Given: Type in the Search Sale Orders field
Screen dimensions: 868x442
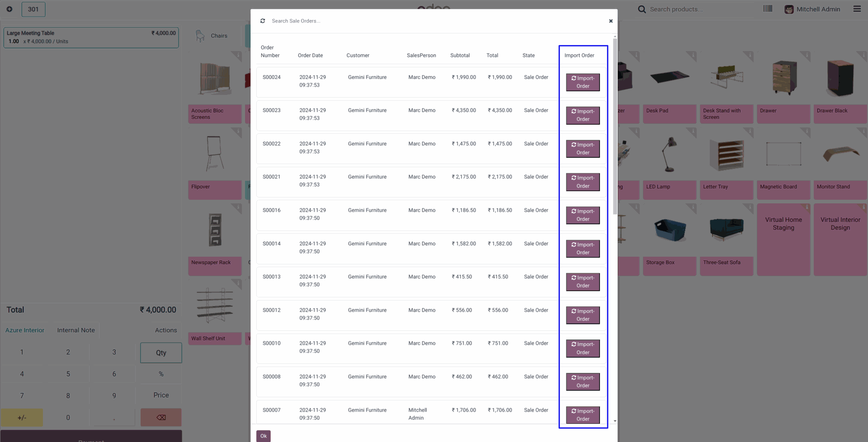Looking at the screenshot, I should click(x=407, y=21).
